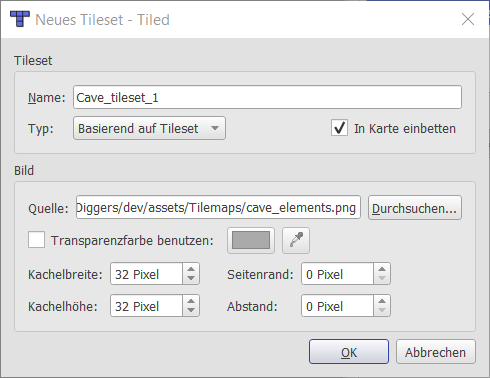Image resolution: width=490 pixels, height=378 pixels.
Task: Increase Kachelhöhe with up arrow
Action: [x=191, y=301]
